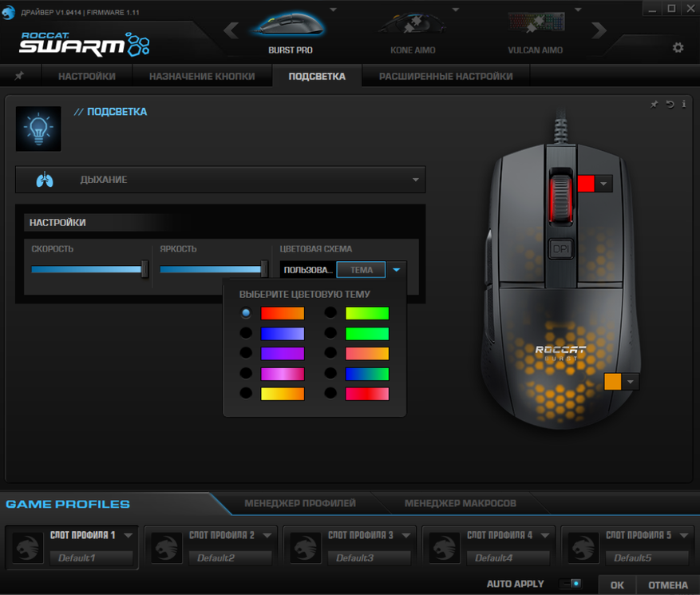Select the yellow-orange color theme radio
This screenshot has width=700, height=595.
coord(246,393)
